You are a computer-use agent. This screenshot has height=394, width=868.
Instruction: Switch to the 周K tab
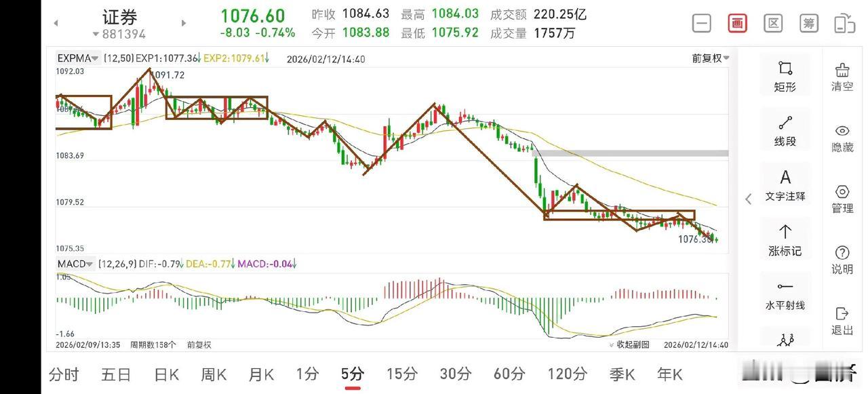coord(214,374)
